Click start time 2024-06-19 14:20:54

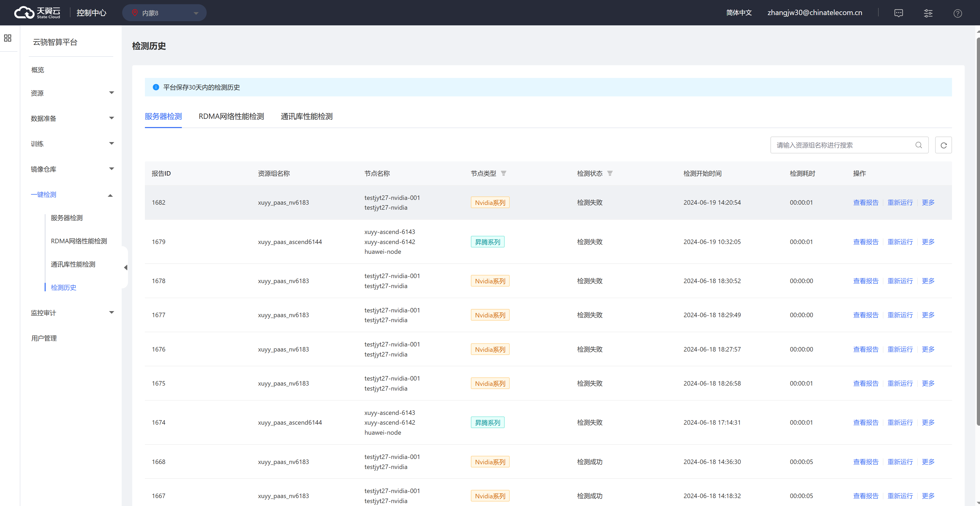point(712,203)
